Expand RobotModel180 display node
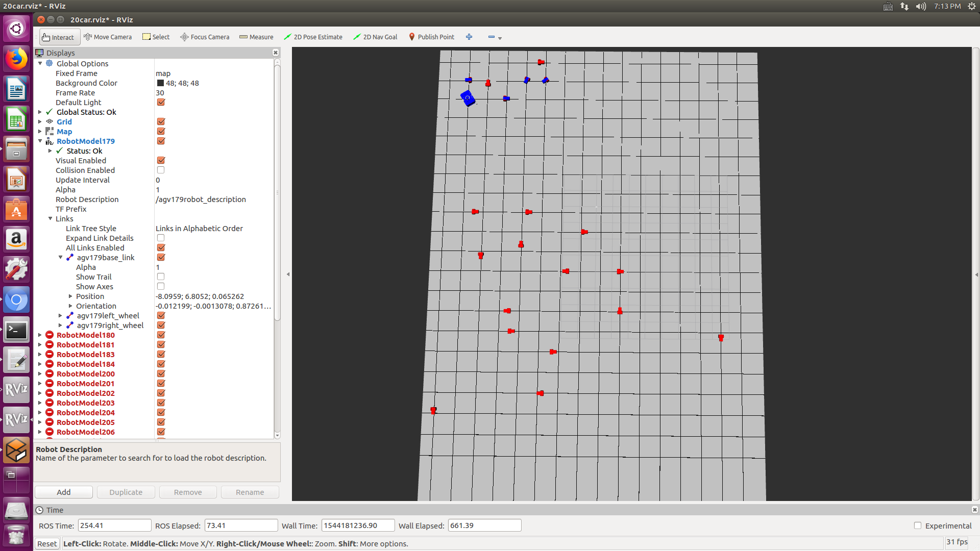 coord(40,335)
